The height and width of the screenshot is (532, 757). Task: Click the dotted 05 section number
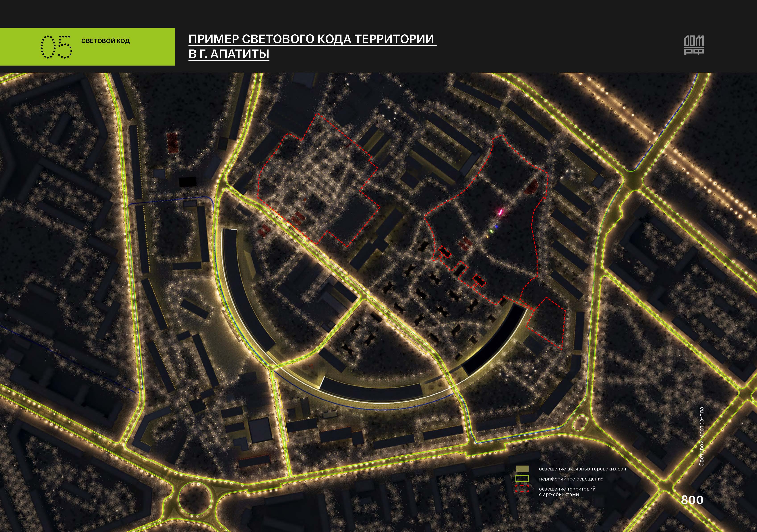56,47
